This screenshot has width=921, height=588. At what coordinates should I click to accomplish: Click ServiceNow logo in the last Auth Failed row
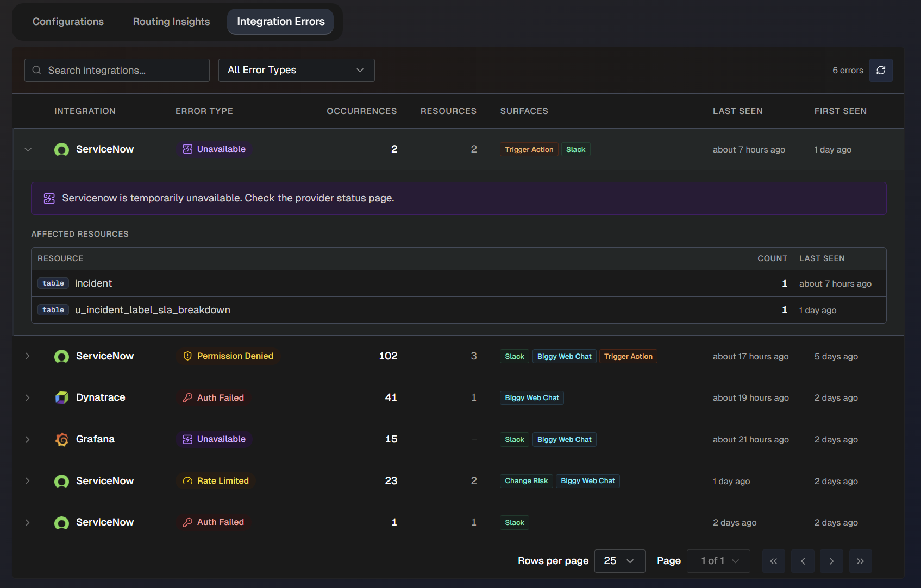click(62, 522)
